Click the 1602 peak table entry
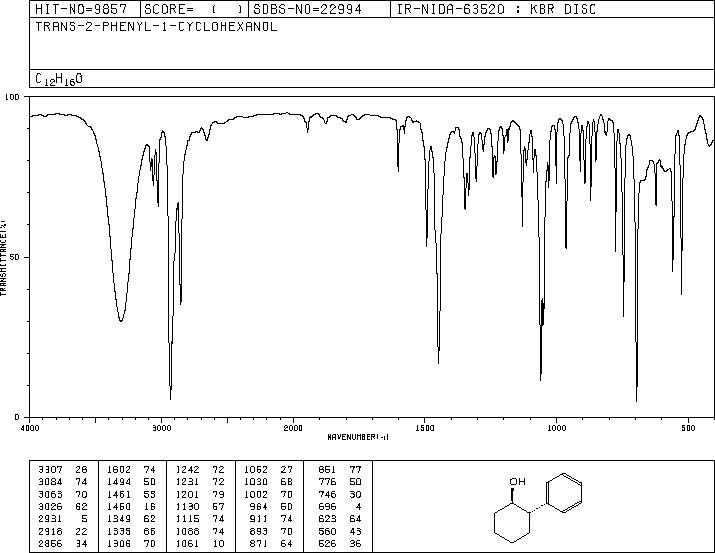The height and width of the screenshot is (553, 715). tap(131, 470)
